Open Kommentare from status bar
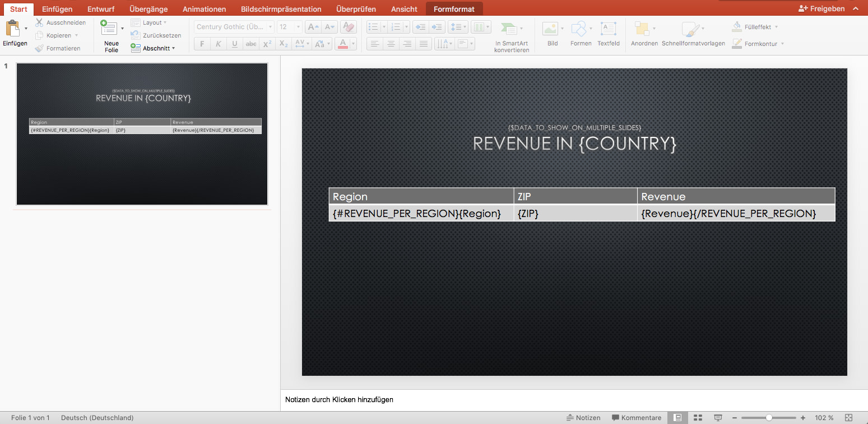Image resolution: width=868 pixels, height=424 pixels. tap(637, 418)
